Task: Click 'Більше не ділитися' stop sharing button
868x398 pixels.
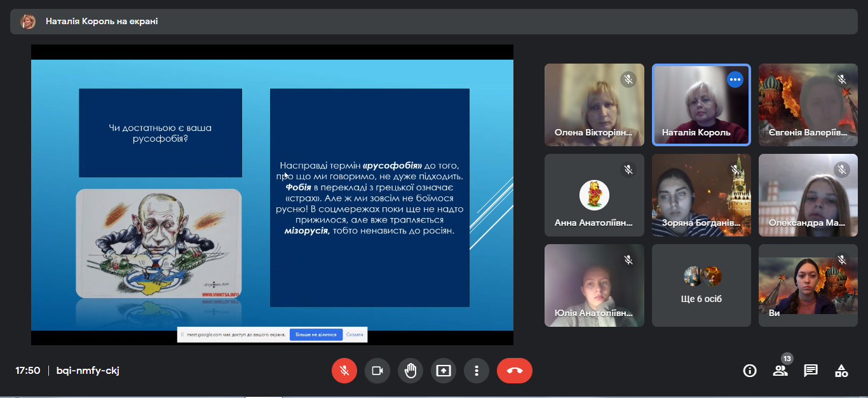Action: click(316, 334)
